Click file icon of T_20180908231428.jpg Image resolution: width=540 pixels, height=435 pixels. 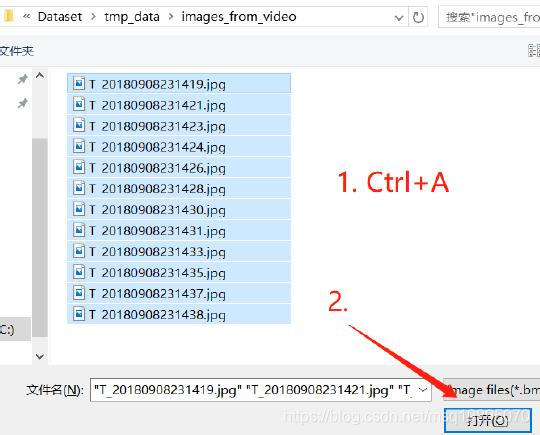(79, 188)
